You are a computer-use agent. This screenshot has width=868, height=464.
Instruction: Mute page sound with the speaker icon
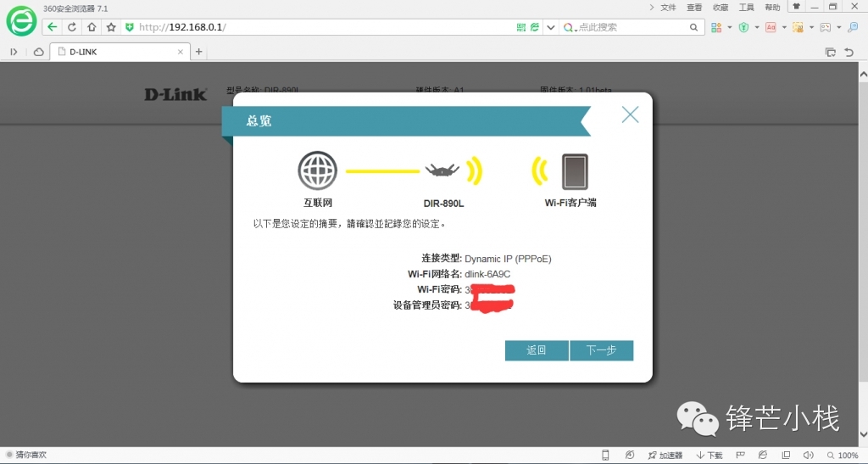tap(808, 456)
